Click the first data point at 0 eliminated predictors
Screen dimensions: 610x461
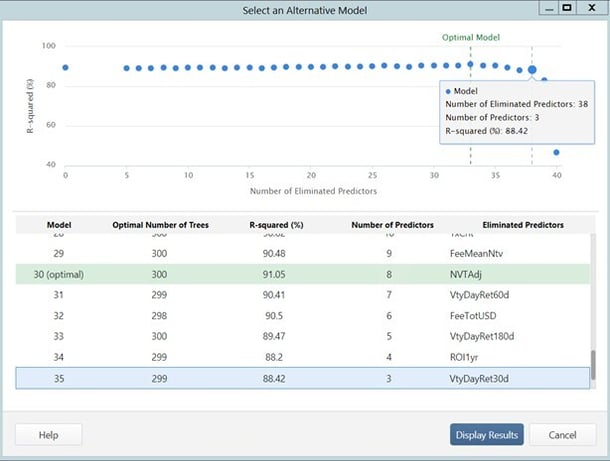click(x=65, y=68)
